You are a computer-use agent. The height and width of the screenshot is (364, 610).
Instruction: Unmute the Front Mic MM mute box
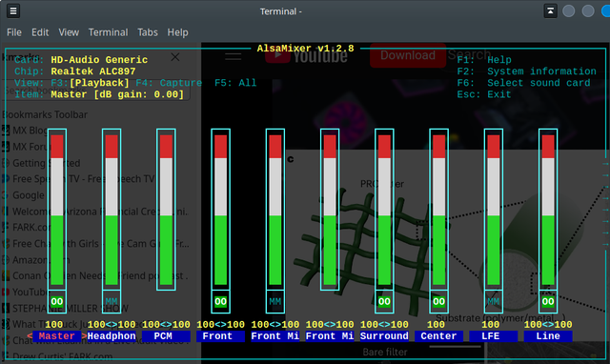275,301
